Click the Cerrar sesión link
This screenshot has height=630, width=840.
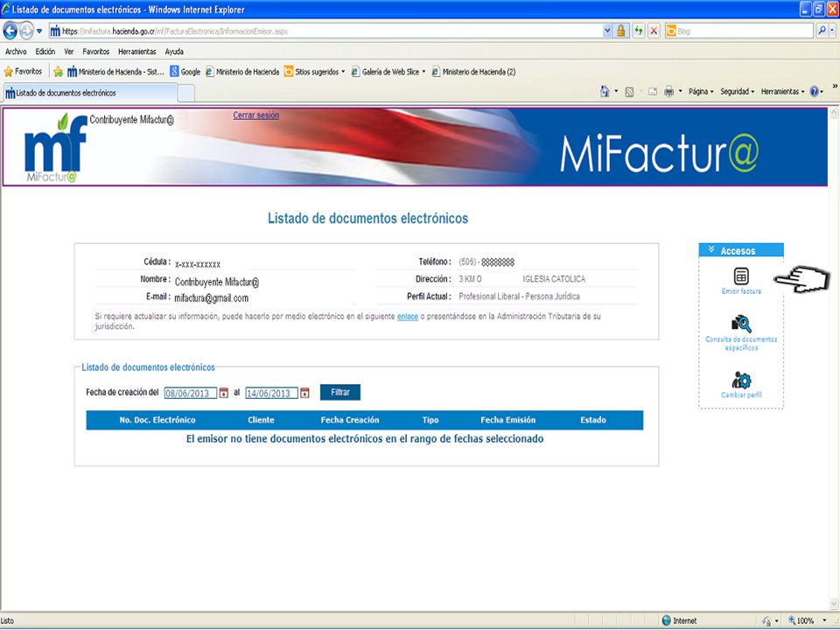[255, 115]
